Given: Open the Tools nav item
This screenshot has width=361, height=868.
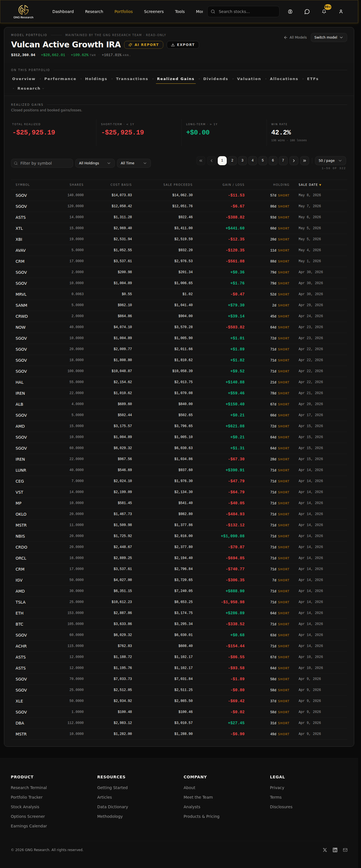Looking at the screenshot, I should [180, 12].
